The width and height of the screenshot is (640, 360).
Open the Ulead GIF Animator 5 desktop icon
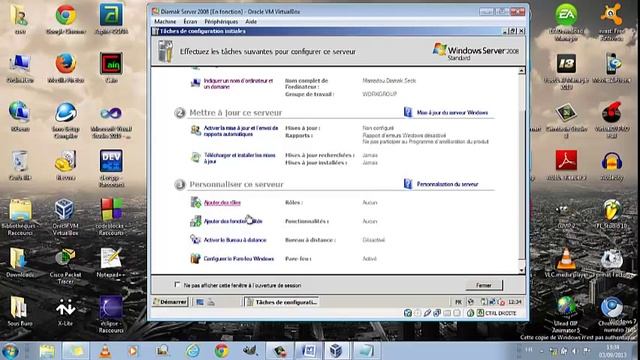[x=566, y=314]
